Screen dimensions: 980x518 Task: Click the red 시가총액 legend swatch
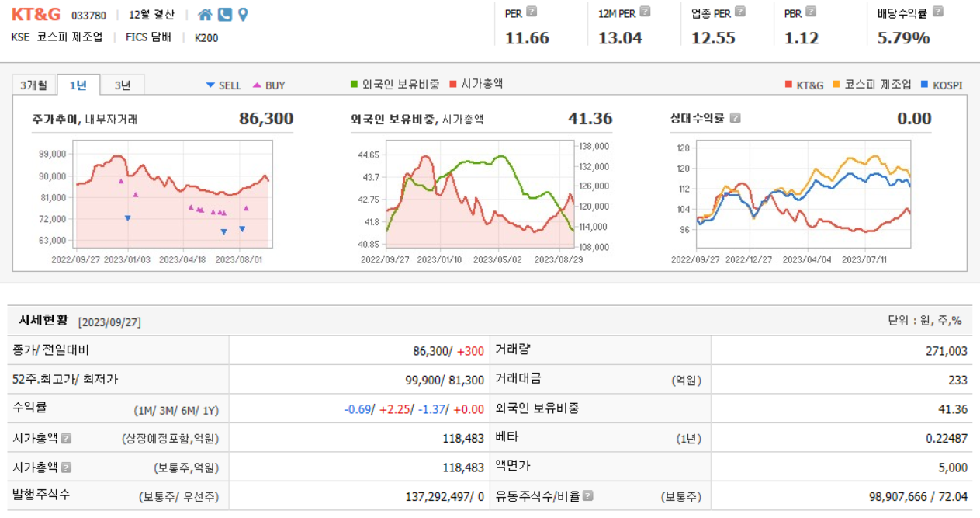pyautogui.click(x=453, y=84)
